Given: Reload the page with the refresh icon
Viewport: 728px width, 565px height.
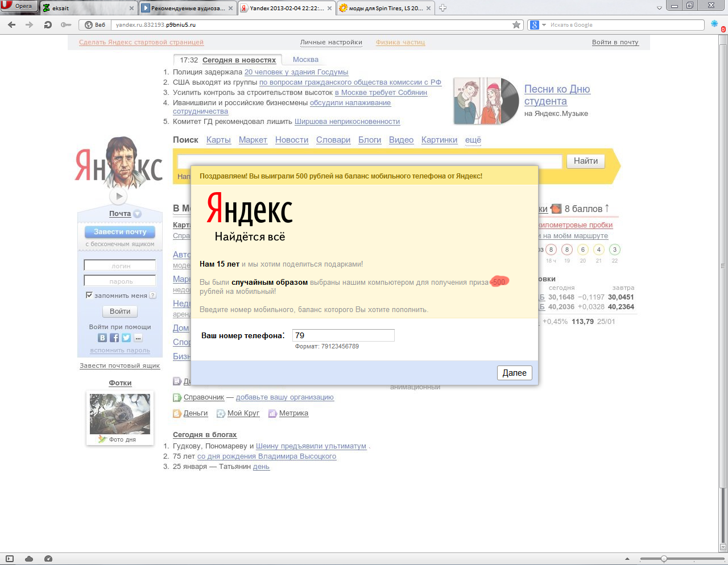Looking at the screenshot, I should point(48,25).
